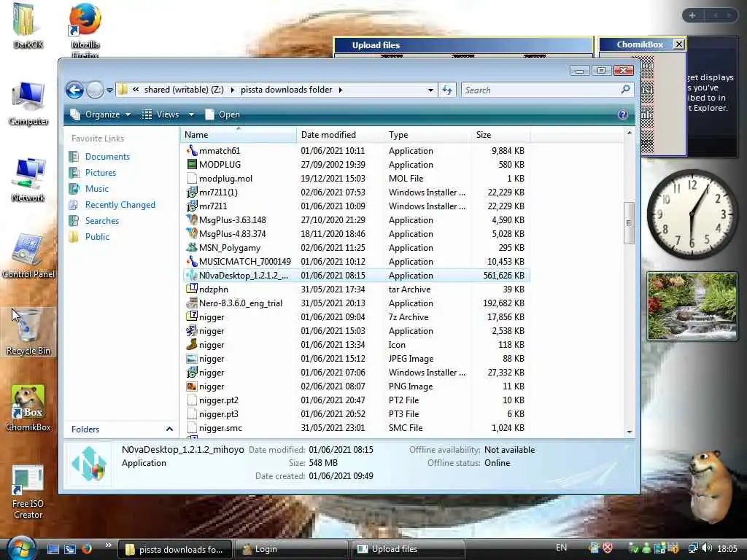Open the ChomikBox desktop shortcut
This screenshot has width=747, height=560.
click(28, 408)
